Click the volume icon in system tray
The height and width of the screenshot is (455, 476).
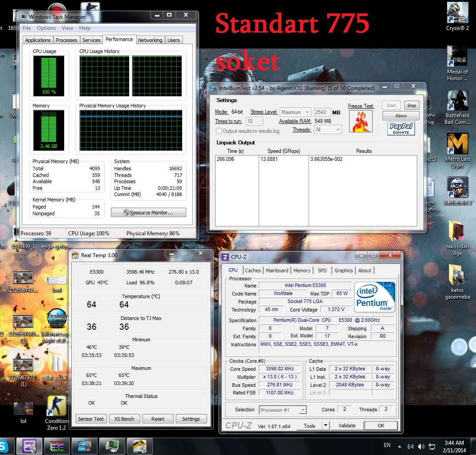pyautogui.click(x=421, y=446)
